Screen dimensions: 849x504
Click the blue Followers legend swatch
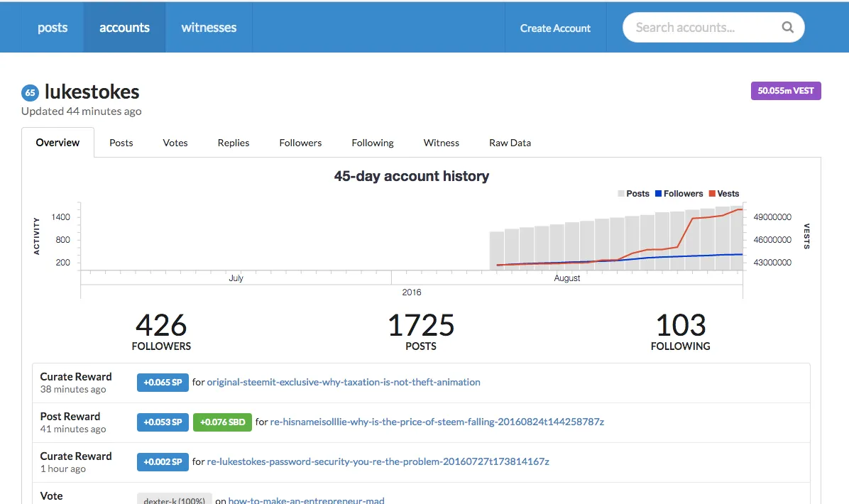tap(659, 194)
